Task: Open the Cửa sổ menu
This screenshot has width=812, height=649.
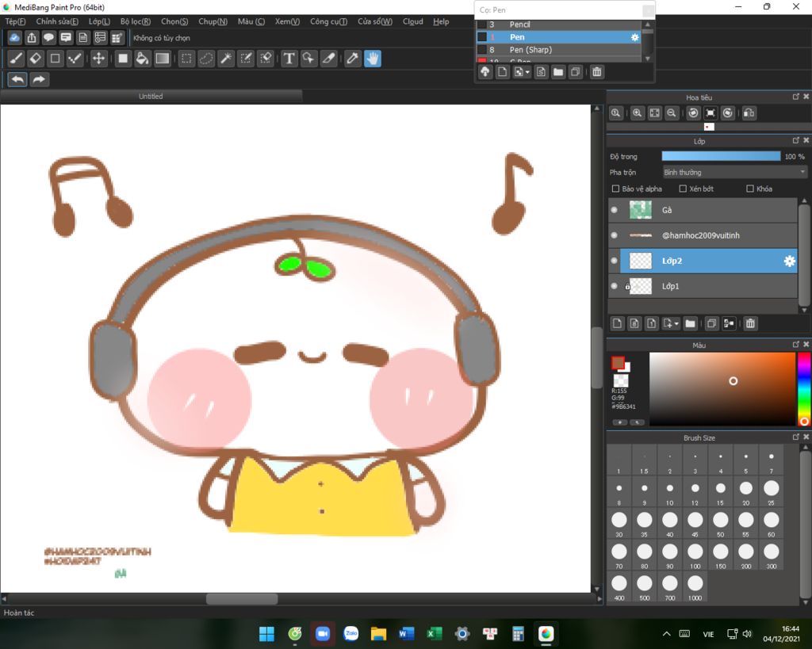Action: tap(375, 21)
